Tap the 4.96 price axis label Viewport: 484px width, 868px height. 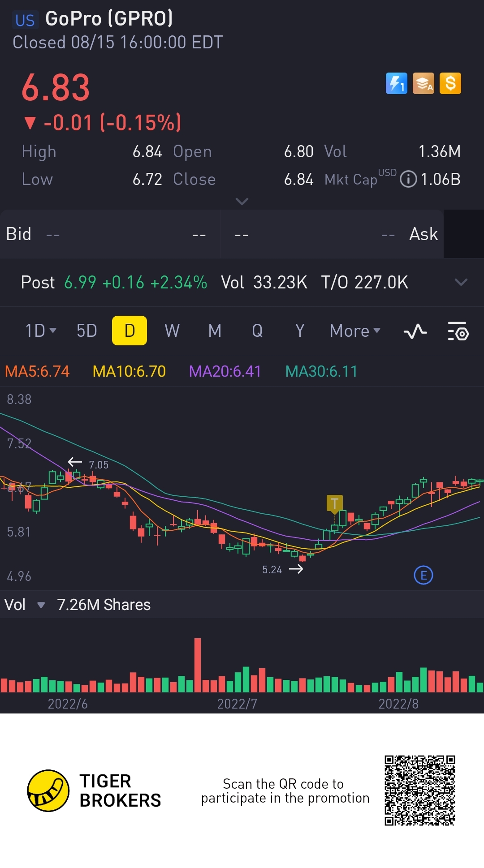point(19,576)
